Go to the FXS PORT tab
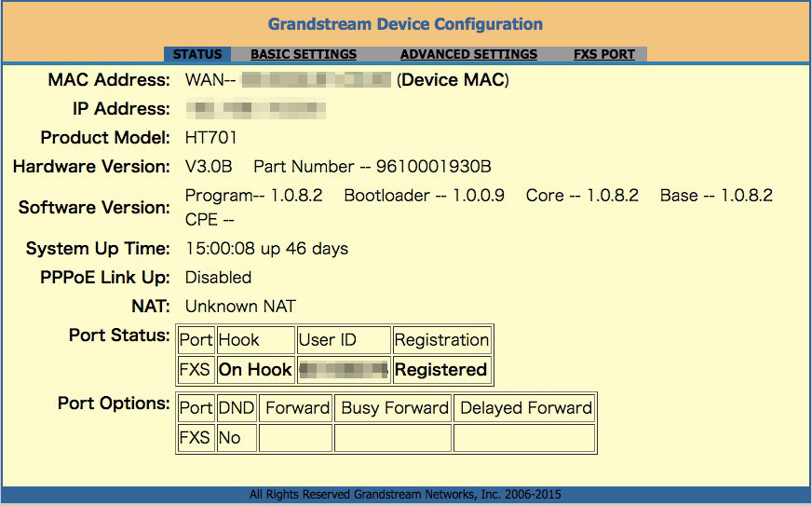 (x=603, y=54)
